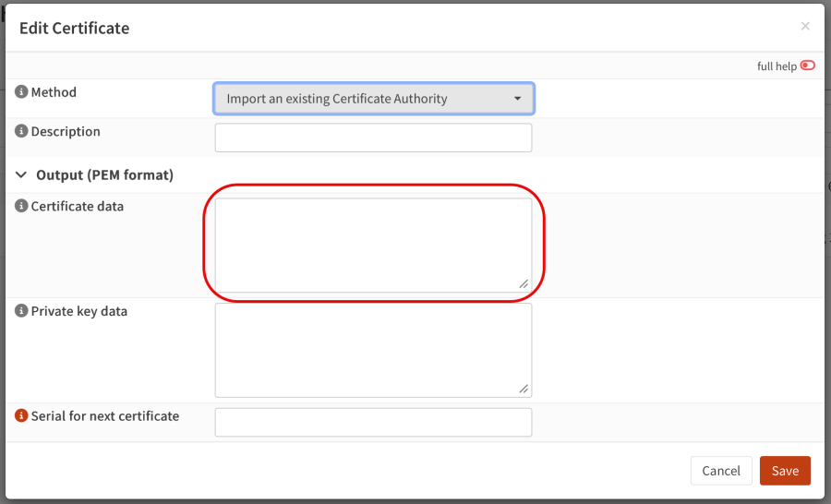Grab the Certificate data textarea resize handle
The width and height of the screenshot is (831, 504).
(x=524, y=283)
